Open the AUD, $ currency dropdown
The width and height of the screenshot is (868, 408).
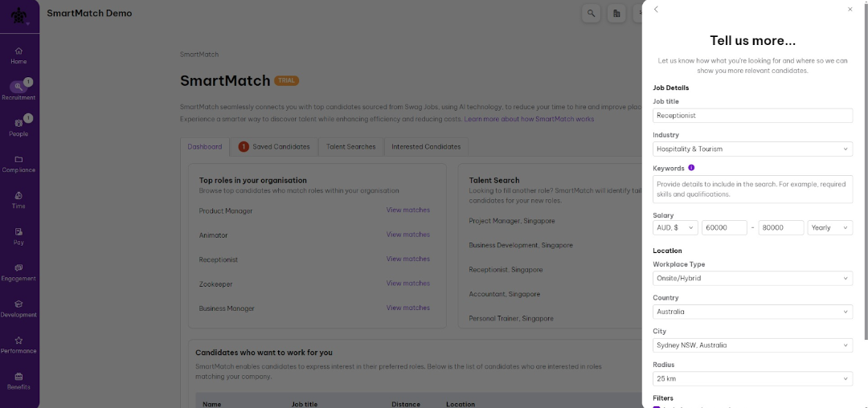(675, 228)
